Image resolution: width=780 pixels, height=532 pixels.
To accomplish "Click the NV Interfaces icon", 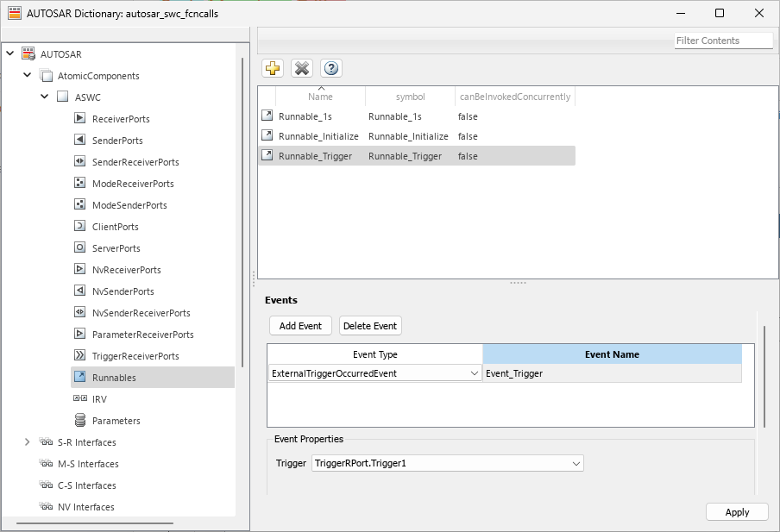I will (46, 506).
